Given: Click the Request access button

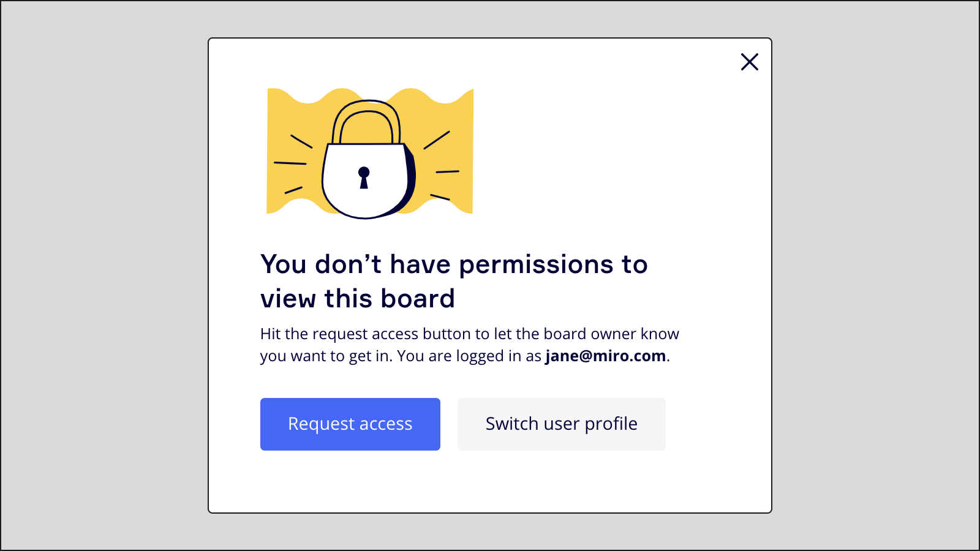Looking at the screenshot, I should click(x=350, y=424).
